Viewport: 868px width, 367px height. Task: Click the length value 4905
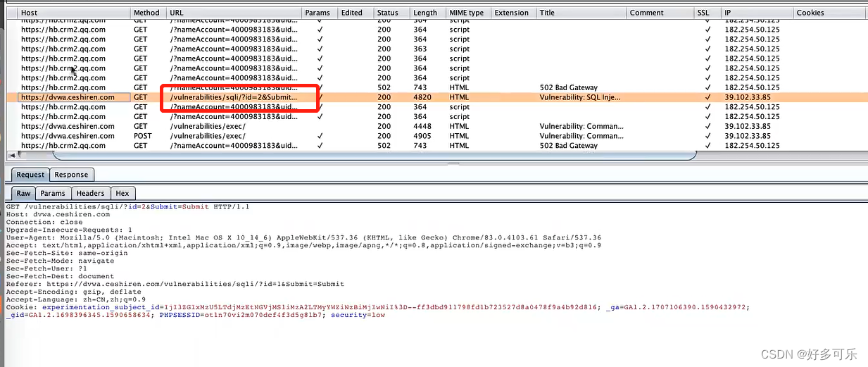click(x=422, y=136)
